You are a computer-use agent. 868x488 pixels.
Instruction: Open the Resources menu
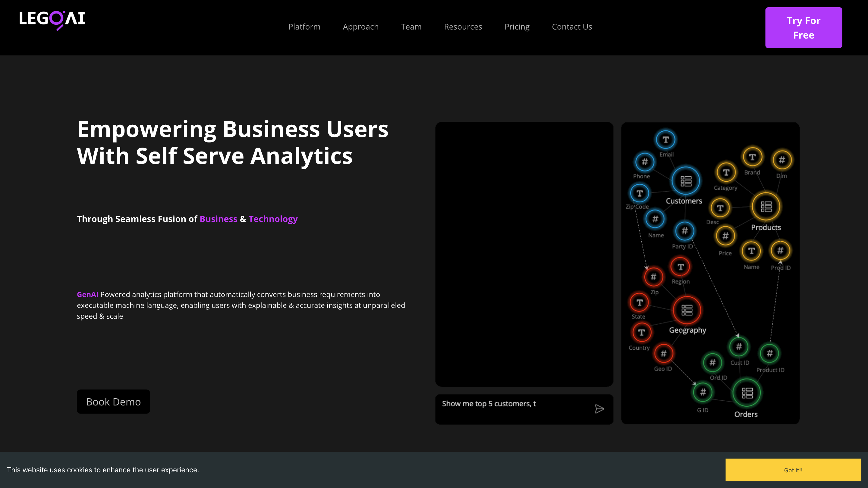click(x=463, y=27)
